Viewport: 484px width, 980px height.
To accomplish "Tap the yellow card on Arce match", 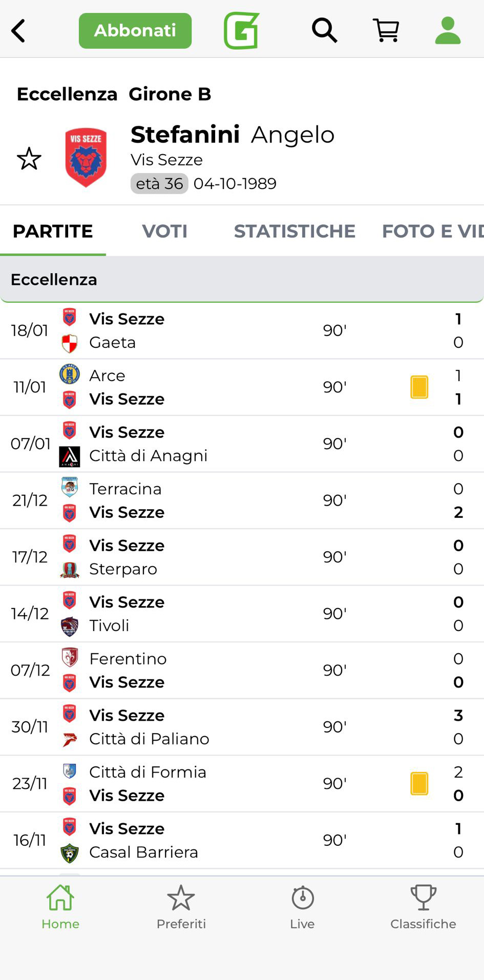I will tap(419, 387).
